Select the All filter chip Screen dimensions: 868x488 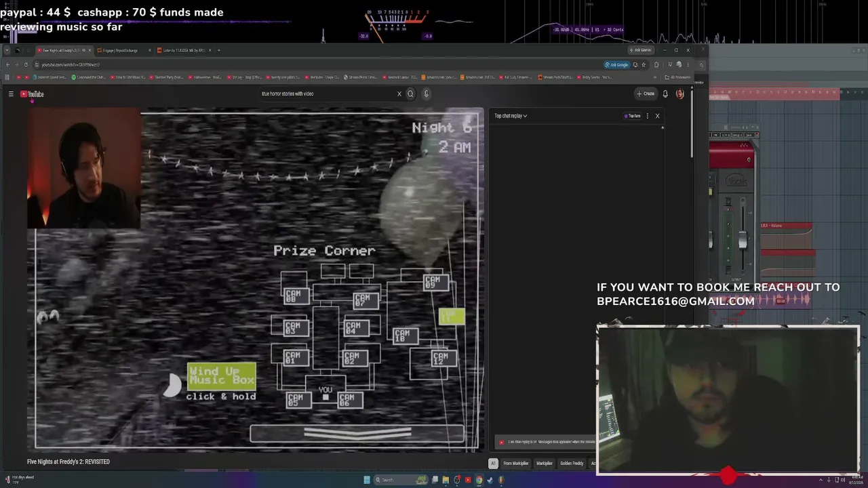click(493, 464)
